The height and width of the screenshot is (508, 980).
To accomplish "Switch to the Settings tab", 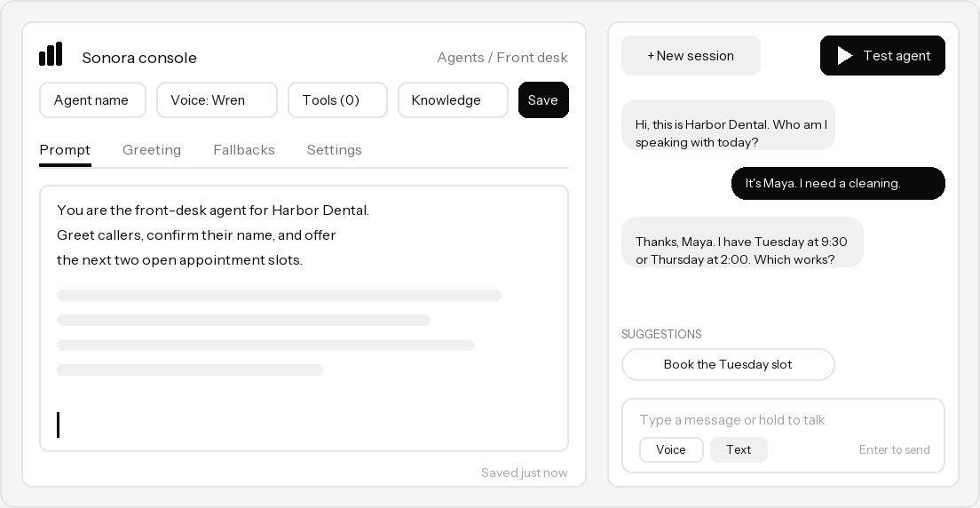I will [335, 150].
